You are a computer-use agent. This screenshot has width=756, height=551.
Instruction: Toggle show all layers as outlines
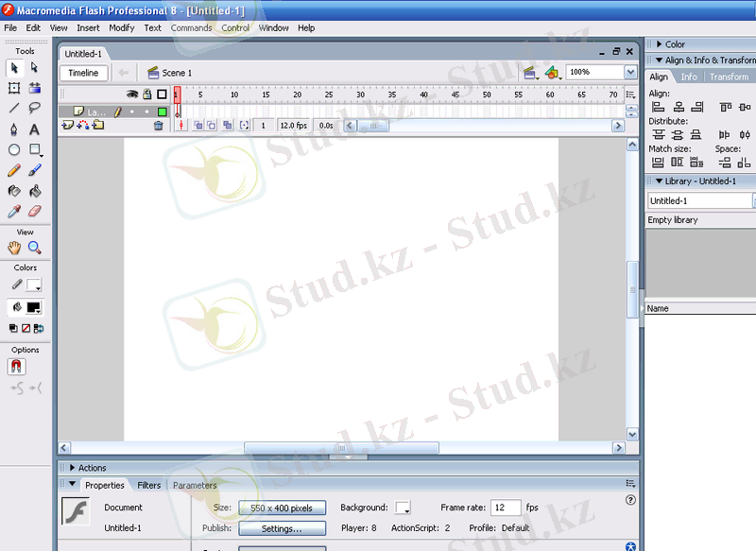pos(162,94)
